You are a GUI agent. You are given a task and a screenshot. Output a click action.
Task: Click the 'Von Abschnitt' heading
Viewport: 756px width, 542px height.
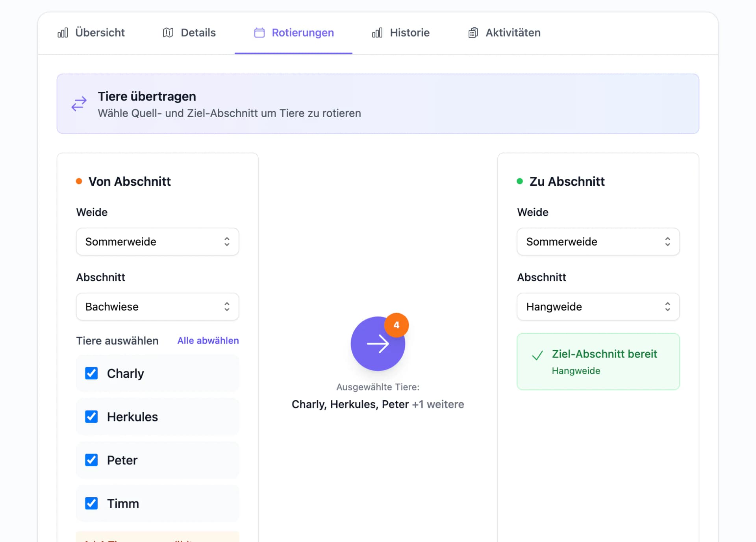(x=130, y=181)
